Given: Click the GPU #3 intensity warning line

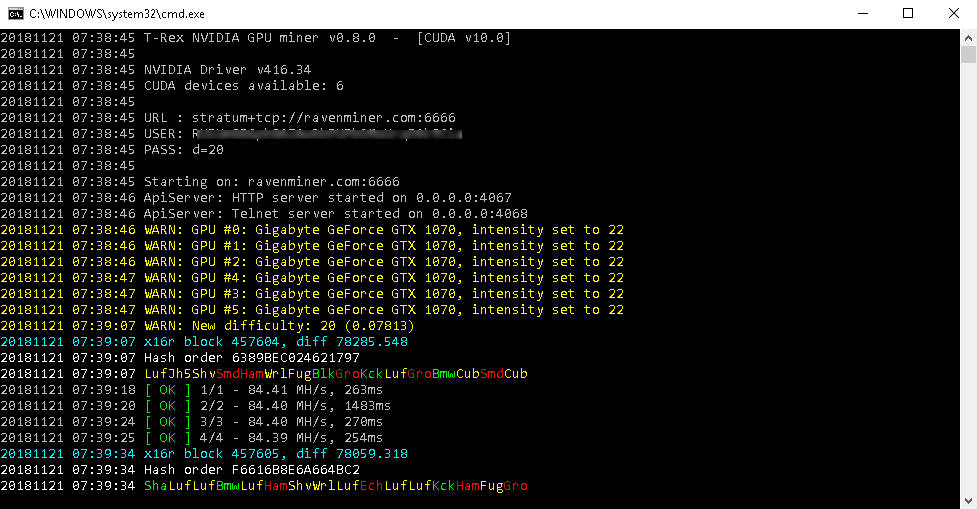Looking at the screenshot, I should click(312, 293).
